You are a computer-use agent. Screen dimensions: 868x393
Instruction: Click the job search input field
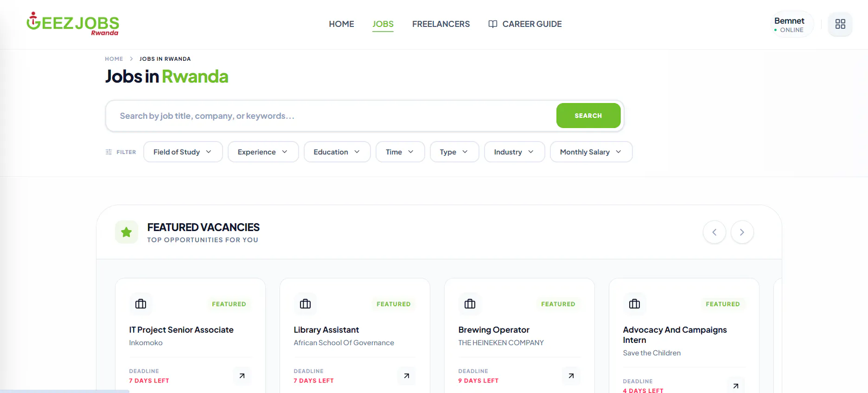[332, 116]
